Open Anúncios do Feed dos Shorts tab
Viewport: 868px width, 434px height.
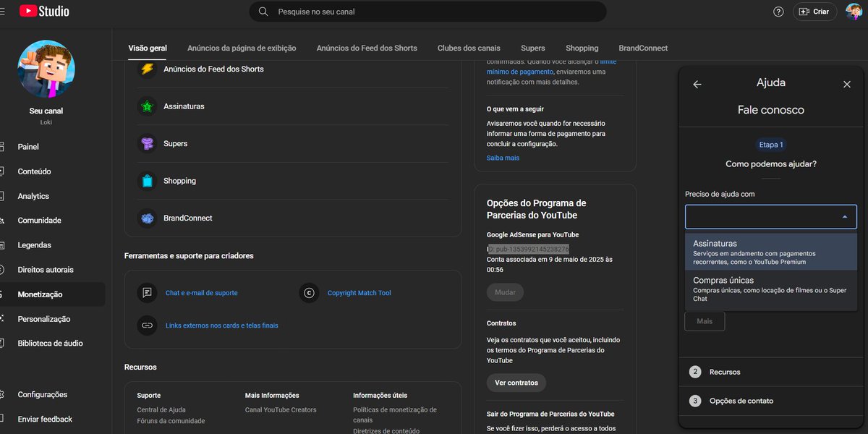click(367, 48)
